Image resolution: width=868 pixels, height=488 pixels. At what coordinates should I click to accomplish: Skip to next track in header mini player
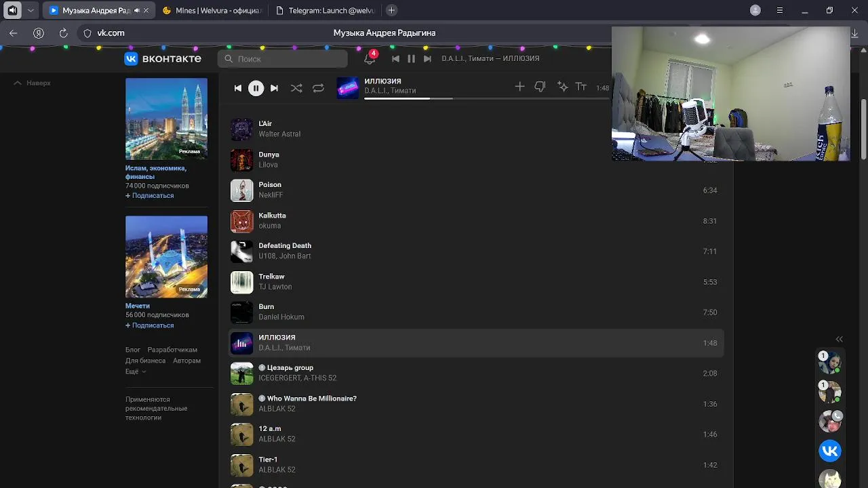pyautogui.click(x=427, y=59)
